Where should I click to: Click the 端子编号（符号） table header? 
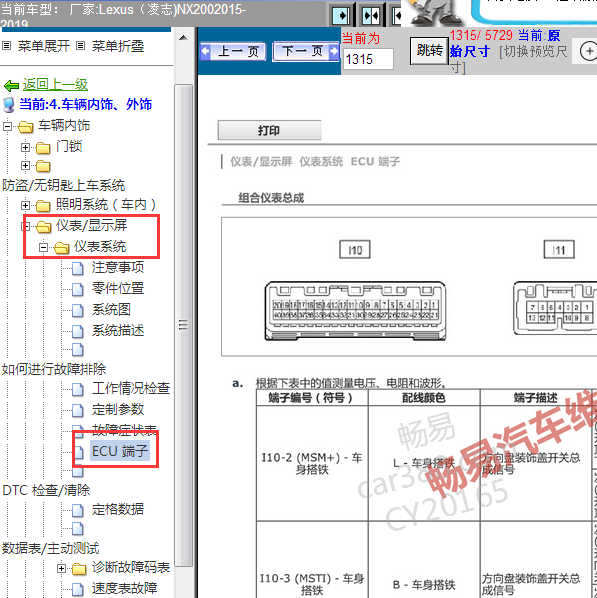click(x=311, y=398)
